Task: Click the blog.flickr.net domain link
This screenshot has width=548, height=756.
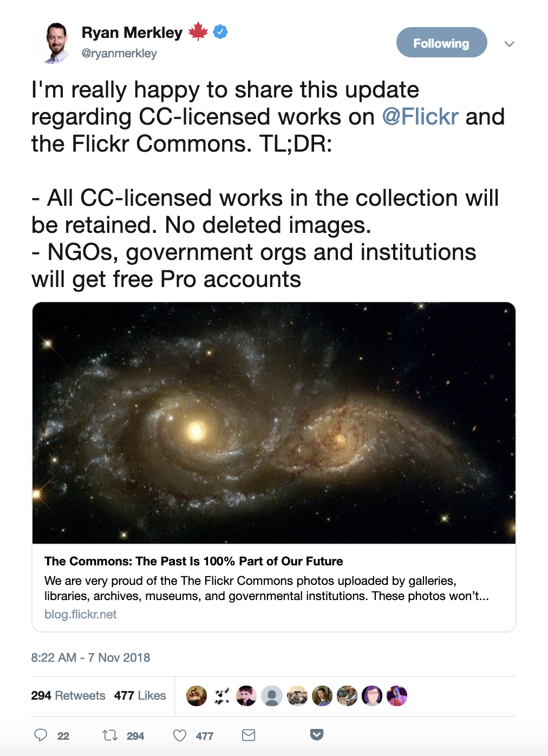Action: tap(81, 614)
